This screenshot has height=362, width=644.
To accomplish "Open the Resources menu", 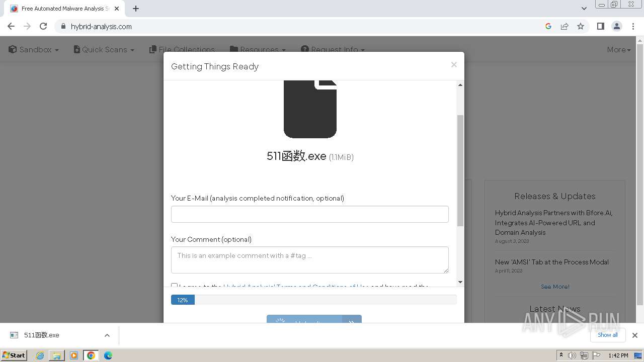I will coord(258,49).
